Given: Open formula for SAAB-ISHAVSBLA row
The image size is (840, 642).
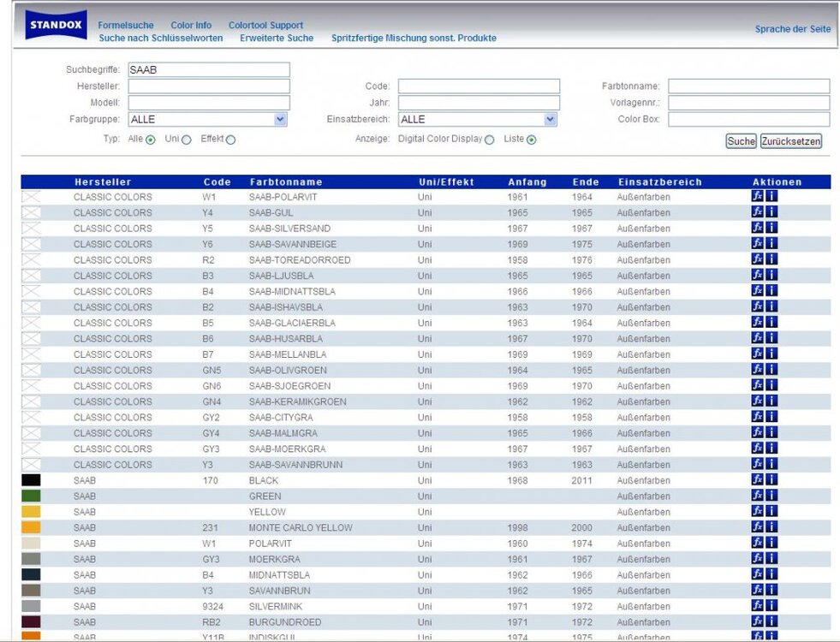Looking at the screenshot, I should [757, 306].
